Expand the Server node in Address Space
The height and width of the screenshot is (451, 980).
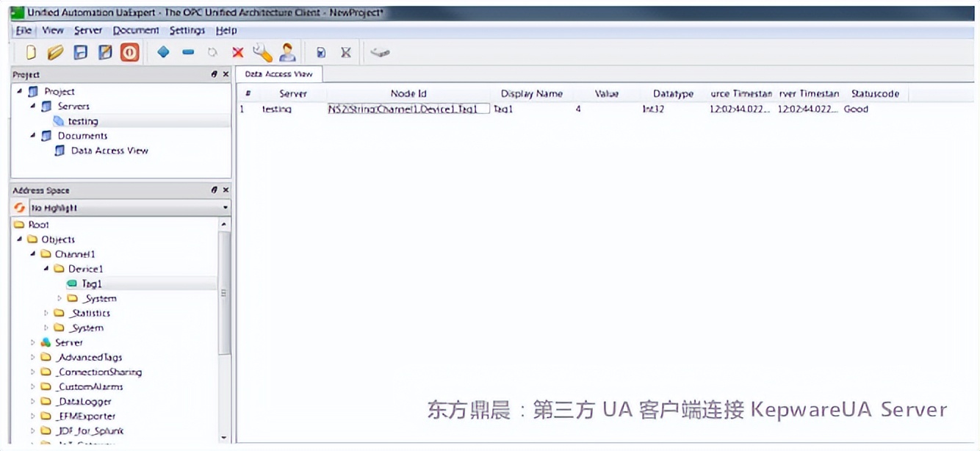31,342
